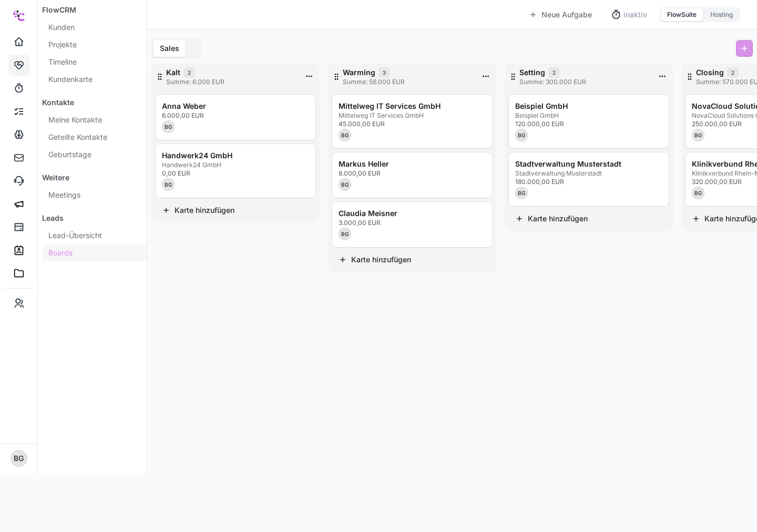Open the folder icon in sidebar
The width and height of the screenshot is (757, 532).
19,273
